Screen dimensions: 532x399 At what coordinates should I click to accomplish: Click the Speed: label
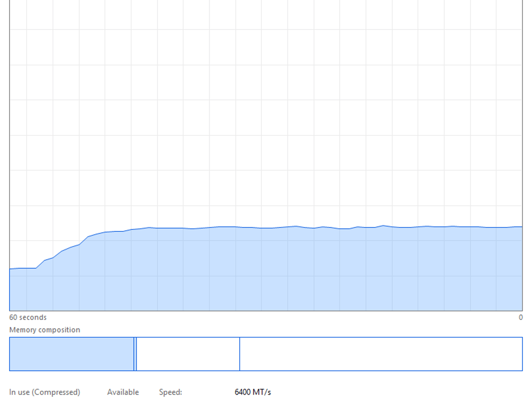170,392
